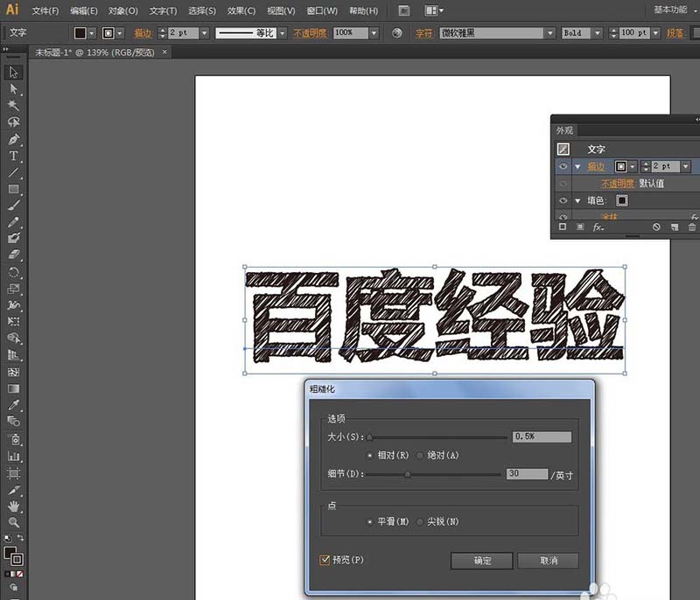Choose the 尖锐(N) points option

tap(420, 521)
